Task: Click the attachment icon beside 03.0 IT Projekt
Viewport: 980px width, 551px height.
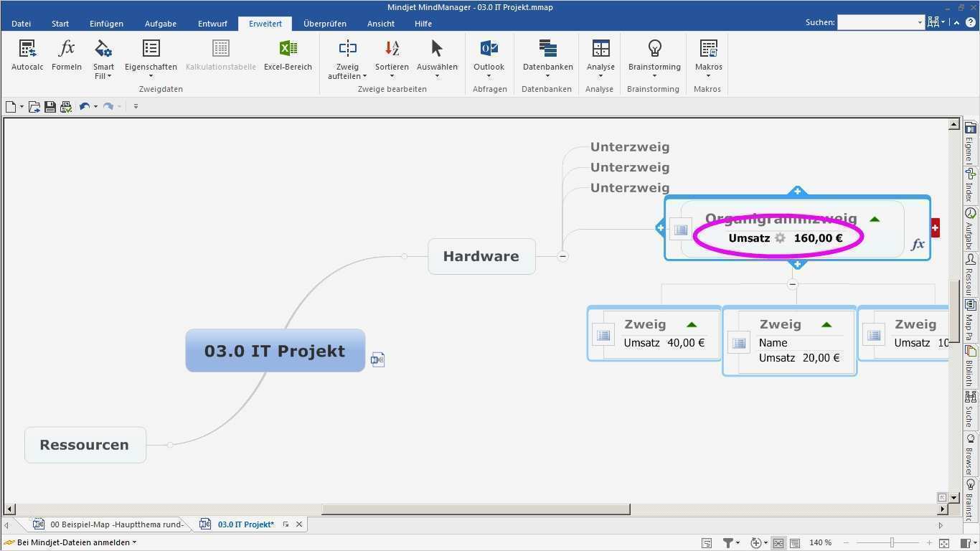Action: click(378, 359)
